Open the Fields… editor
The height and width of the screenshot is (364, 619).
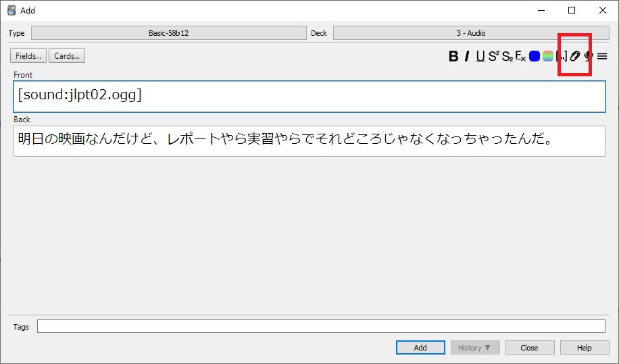pyautogui.click(x=28, y=56)
